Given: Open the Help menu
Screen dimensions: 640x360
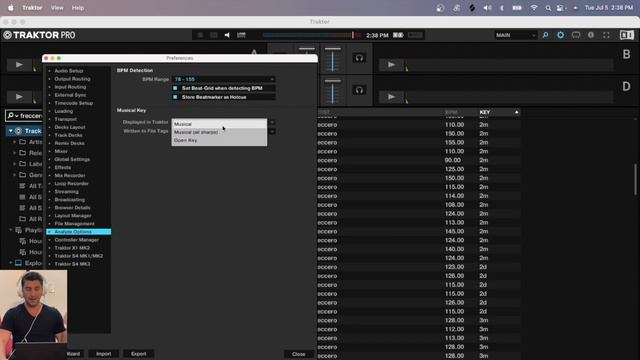Looking at the screenshot, I should click(x=78, y=8).
